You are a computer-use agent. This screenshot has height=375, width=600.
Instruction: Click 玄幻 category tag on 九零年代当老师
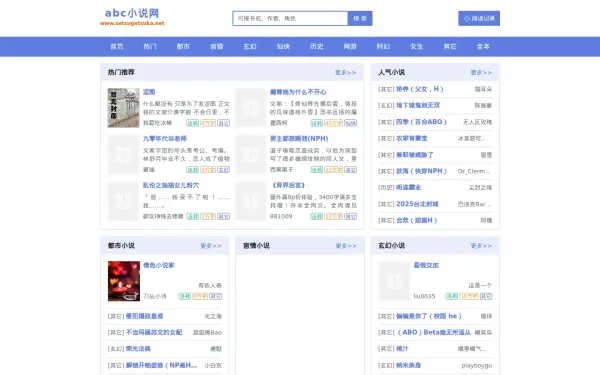(223, 170)
